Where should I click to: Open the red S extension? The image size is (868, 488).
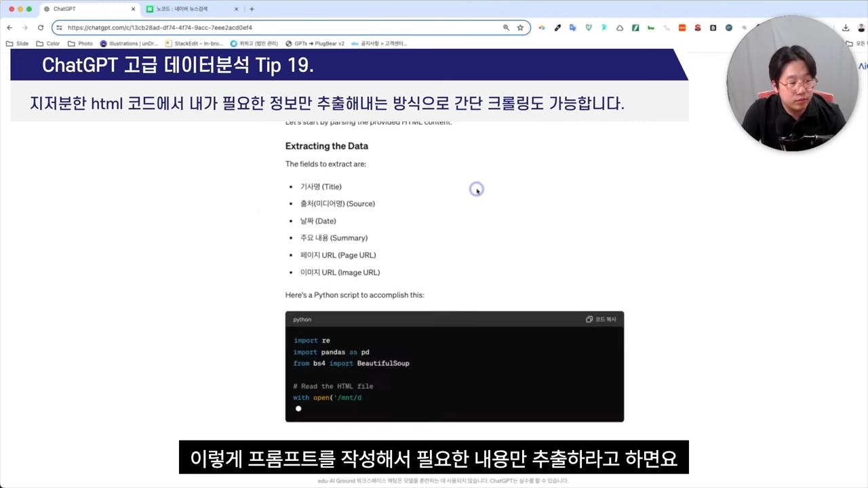(x=698, y=28)
